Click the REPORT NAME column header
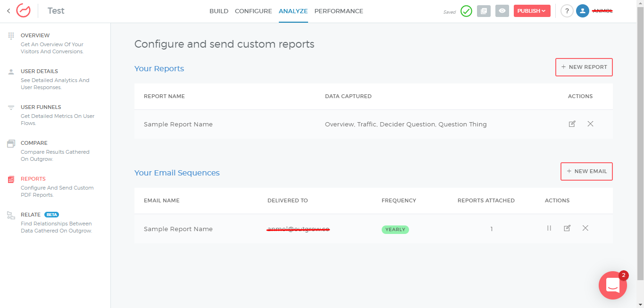The height and width of the screenshot is (308, 644). [x=164, y=96]
